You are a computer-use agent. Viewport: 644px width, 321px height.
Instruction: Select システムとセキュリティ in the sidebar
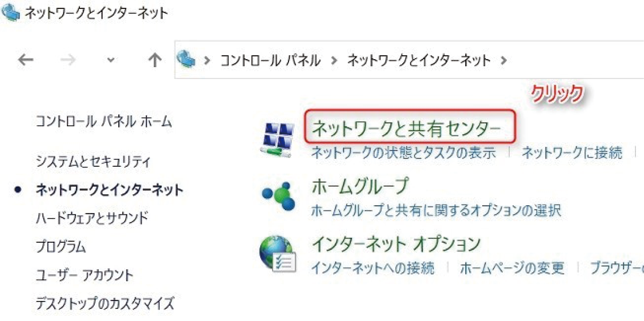tap(93, 162)
